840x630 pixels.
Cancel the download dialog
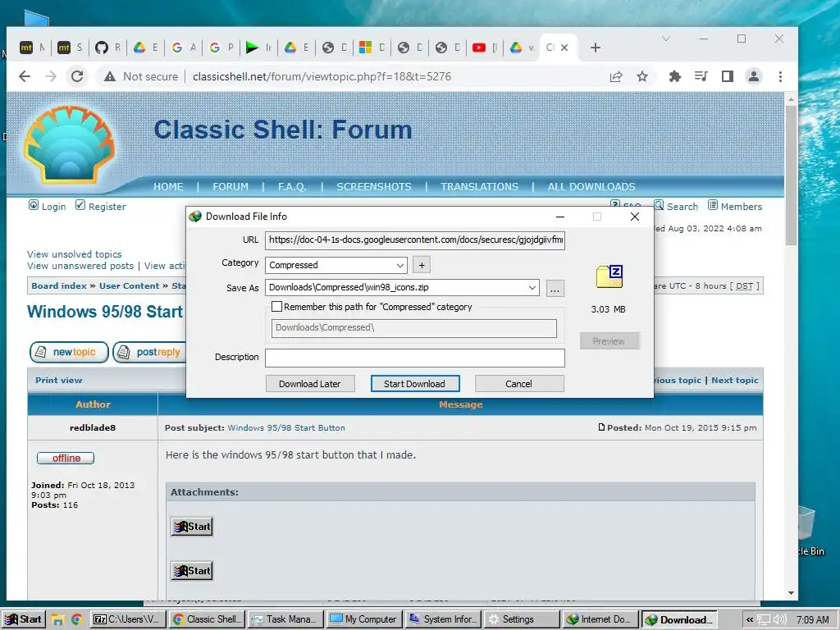point(518,384)
